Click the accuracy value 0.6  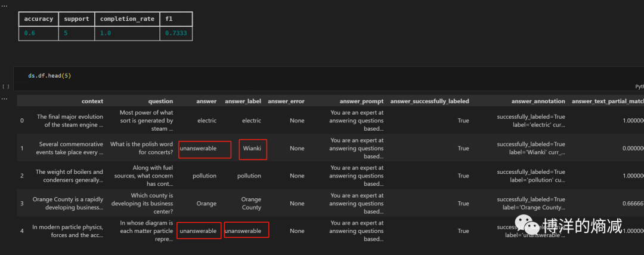pyautogui.click(x=30, y=33)
